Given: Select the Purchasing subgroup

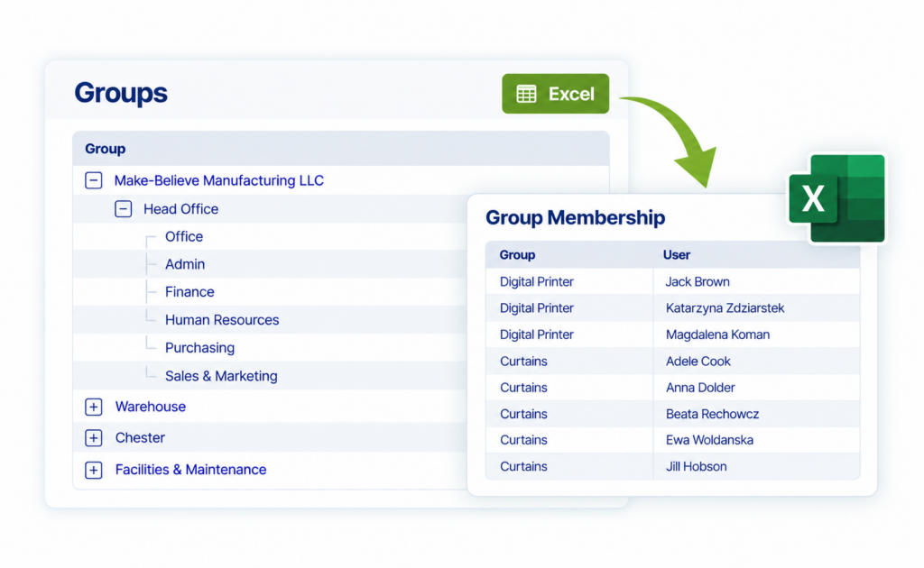Looking at the screenshot, I should tap(199, 348).
